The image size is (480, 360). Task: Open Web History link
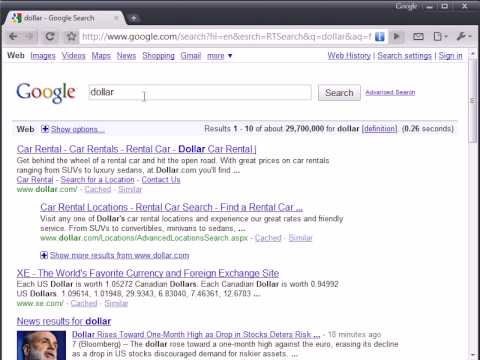(349, 56)
